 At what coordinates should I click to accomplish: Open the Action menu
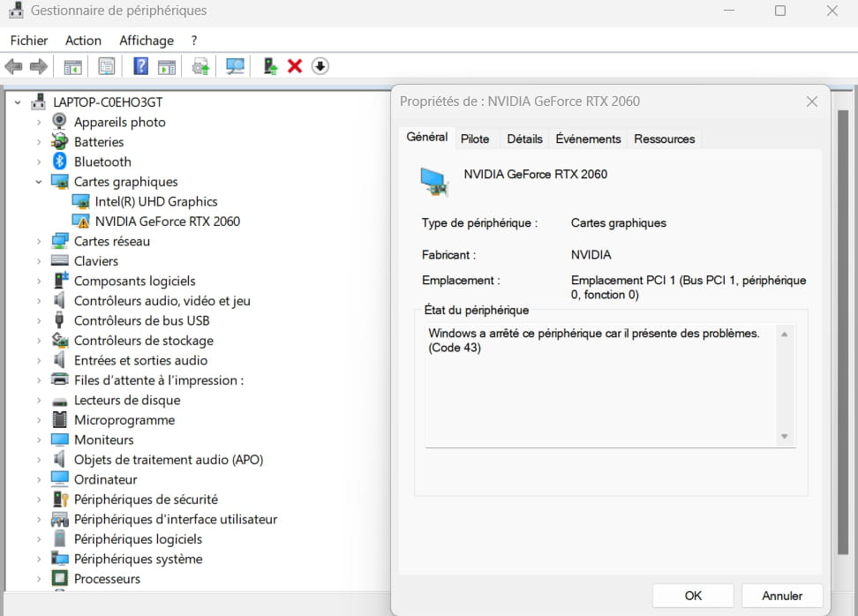(83, 41)
